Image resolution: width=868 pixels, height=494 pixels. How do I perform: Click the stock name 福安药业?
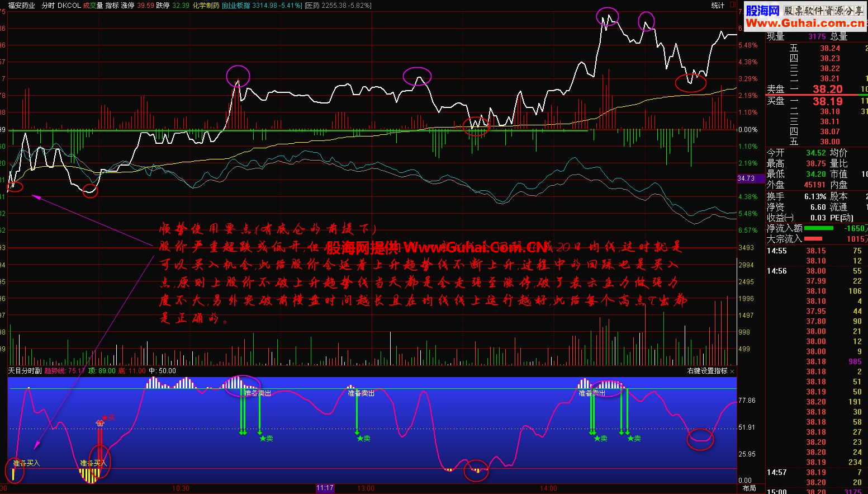(x=21, y=6)
